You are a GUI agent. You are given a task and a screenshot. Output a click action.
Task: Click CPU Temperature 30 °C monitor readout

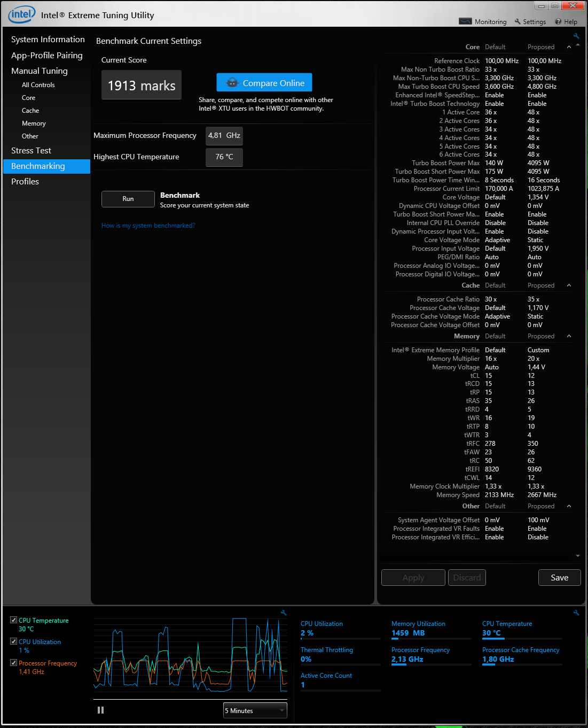[522, 629]
